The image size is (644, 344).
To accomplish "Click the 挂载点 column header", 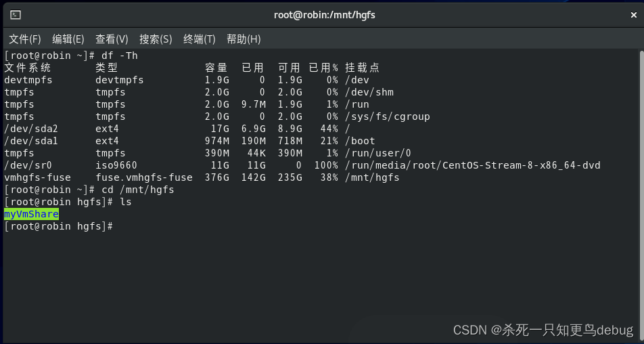I will (363, 68).
